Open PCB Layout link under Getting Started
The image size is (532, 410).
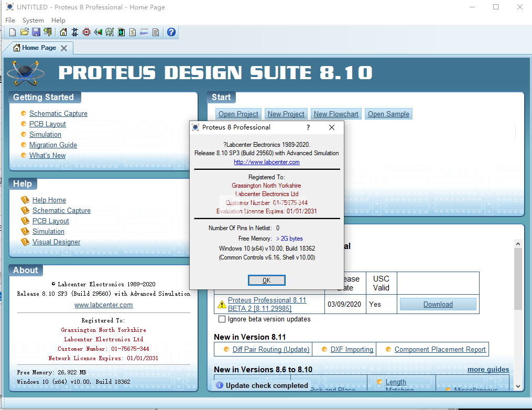[x=48, y=124]
